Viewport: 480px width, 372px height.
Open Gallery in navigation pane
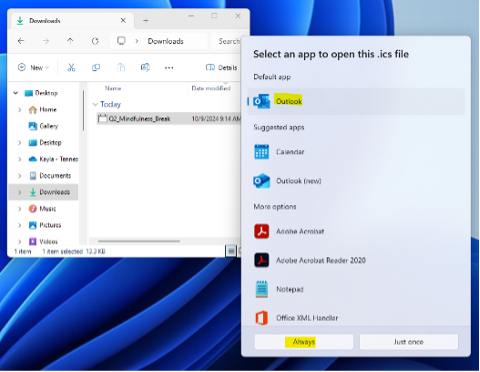point(48,126)
